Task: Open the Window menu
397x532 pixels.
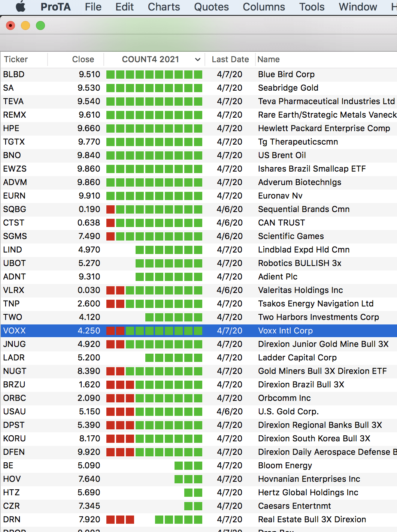Action: pos(358,7)
